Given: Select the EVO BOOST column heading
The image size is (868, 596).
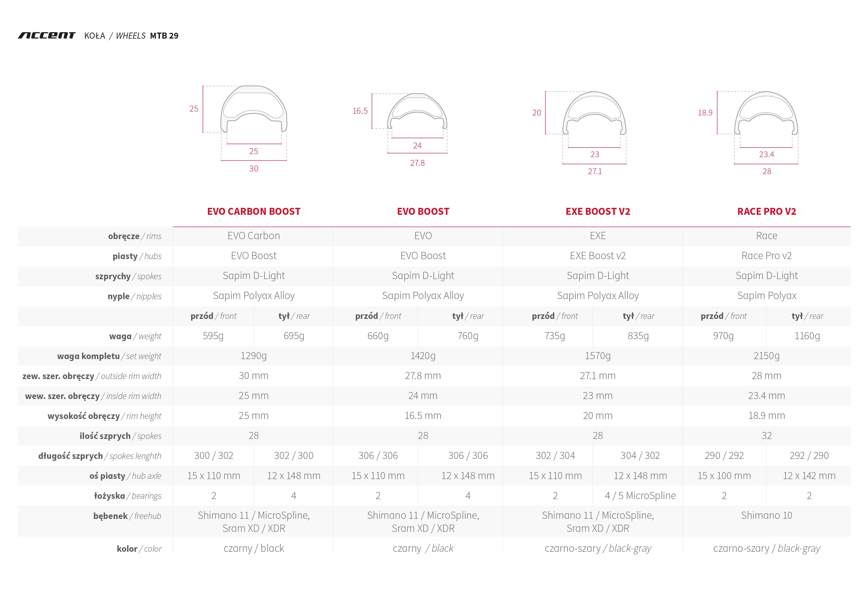Looking at the screenshot, I should click(x=423, y=211).
